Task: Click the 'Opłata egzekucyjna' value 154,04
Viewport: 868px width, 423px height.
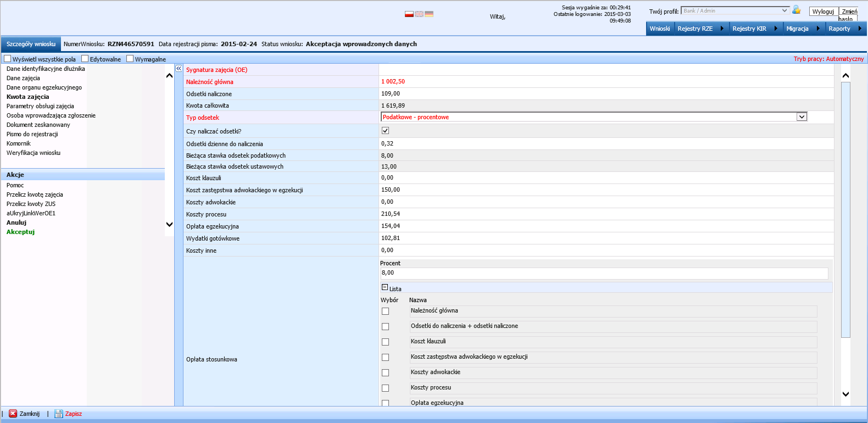Action: point(391,226)
